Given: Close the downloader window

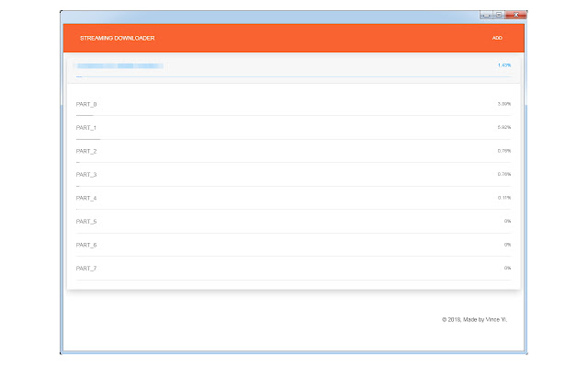Looking at the screenshot, I should [x=516, y=15].
